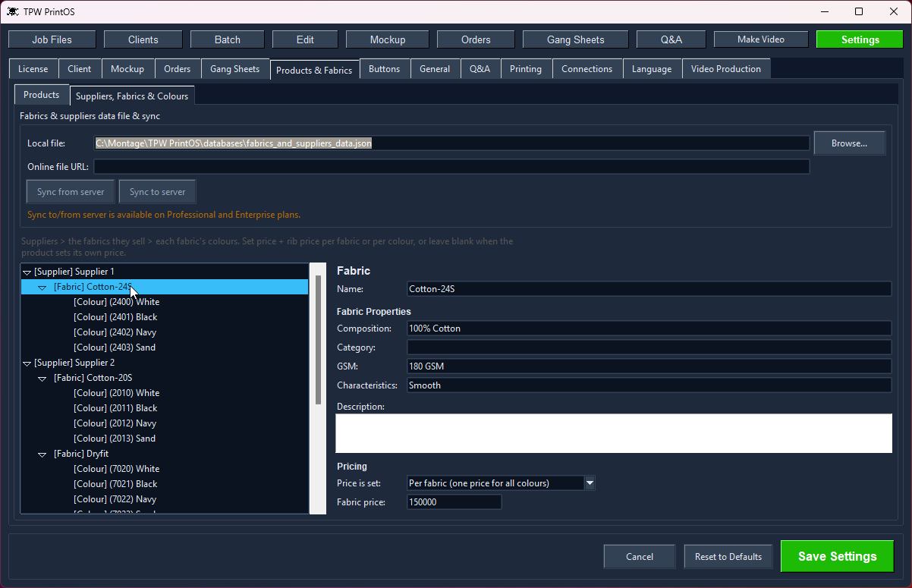
Task: Click Reset to Defaults
Action: pos(728,556)
